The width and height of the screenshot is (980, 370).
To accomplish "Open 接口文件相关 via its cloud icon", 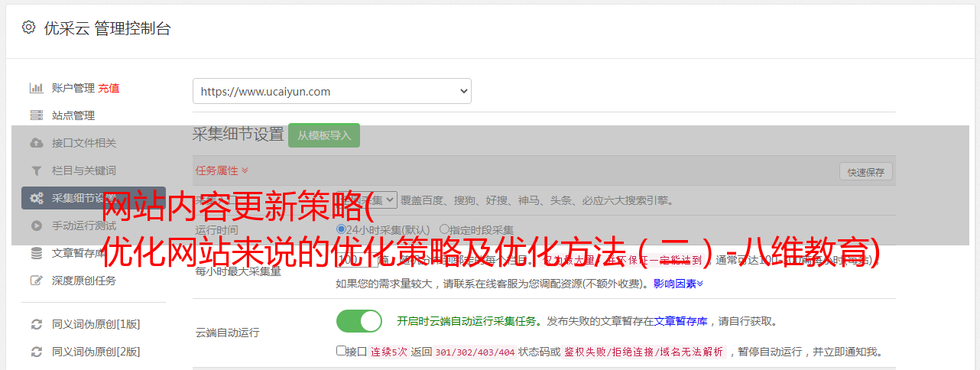I will point(36,143).
